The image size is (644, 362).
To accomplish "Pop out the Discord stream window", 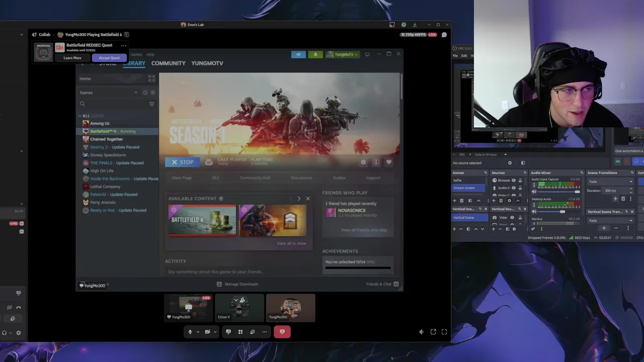I will pyautogui.click(x=433, y=332).
